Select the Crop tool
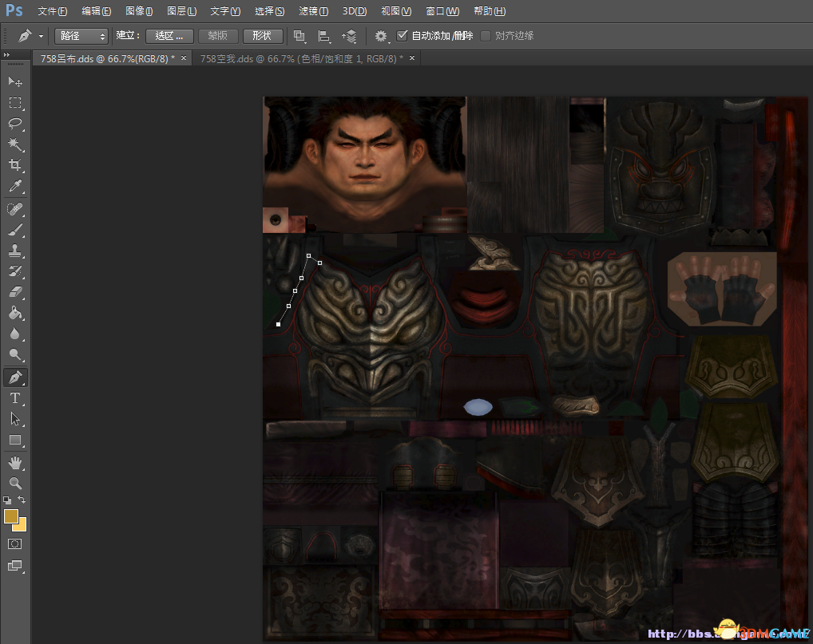 (14, 165)
